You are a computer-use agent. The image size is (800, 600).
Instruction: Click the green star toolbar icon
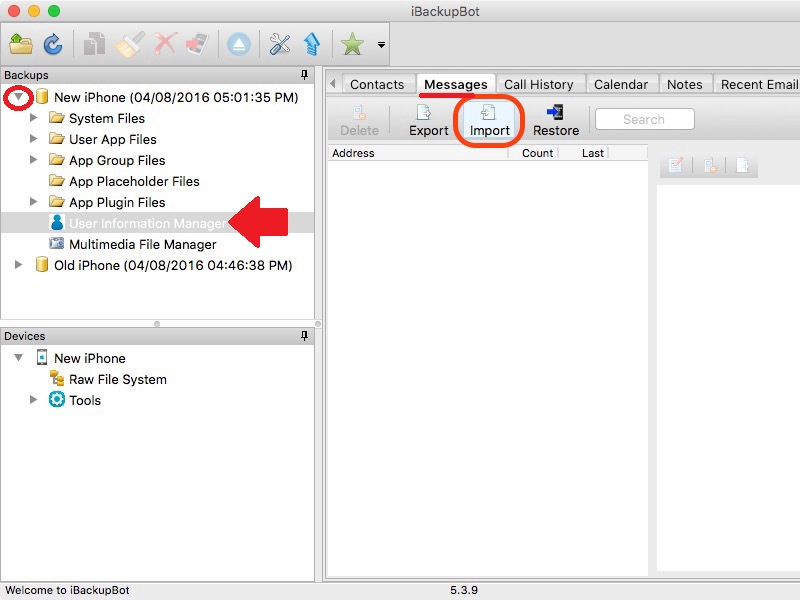[352, 44]
